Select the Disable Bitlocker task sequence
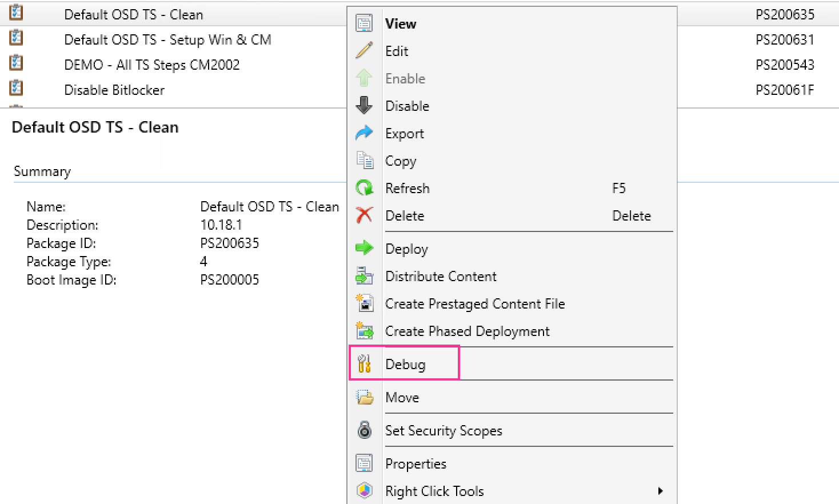The height and width of the screenshot is (504, 839). (x=114, y=90)
